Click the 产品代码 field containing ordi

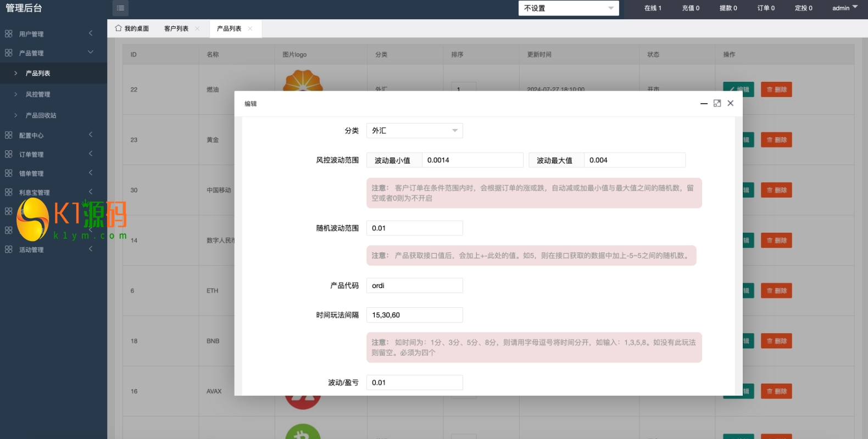[x=414, y=285]
